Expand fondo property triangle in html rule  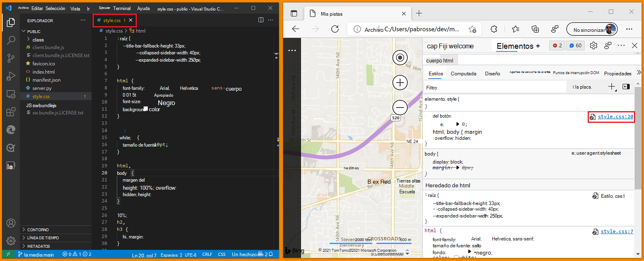point(469,252)
